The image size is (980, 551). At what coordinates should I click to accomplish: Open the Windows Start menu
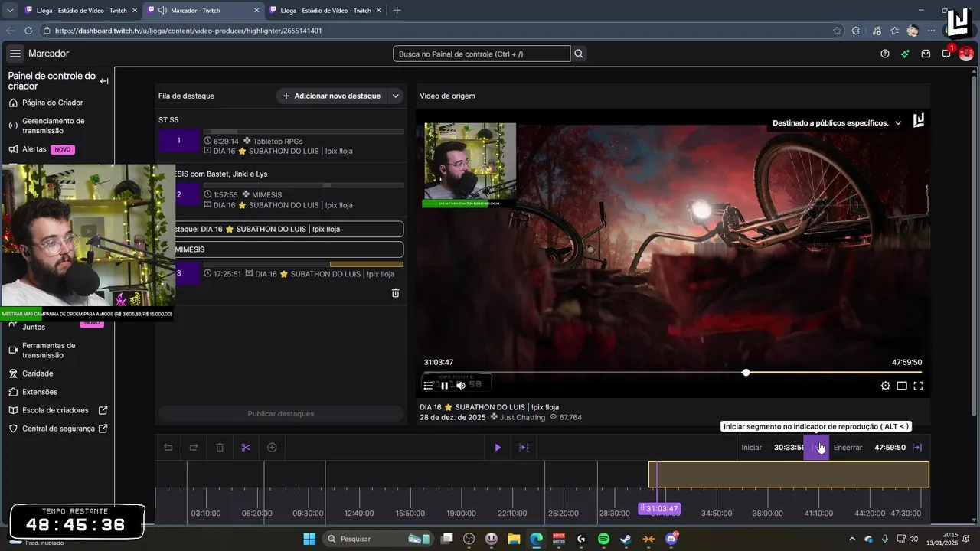click(309, 539)
